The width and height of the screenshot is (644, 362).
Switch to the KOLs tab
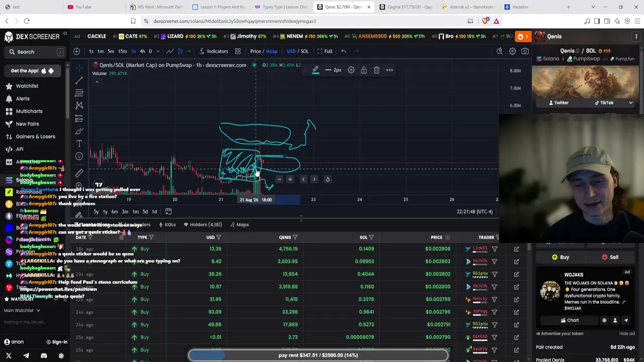[167, 225]
